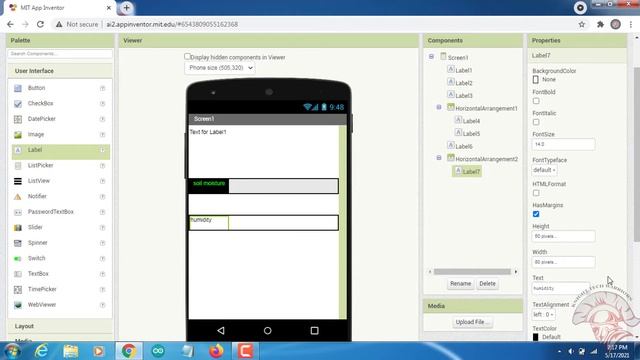Click the Height property field
Screen dimensions: 640x360
(x=563, y=236)
